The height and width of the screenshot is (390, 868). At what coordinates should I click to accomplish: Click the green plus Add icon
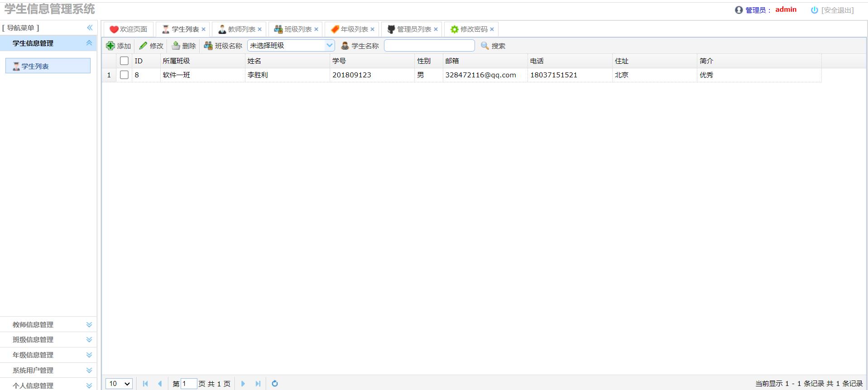110,46
